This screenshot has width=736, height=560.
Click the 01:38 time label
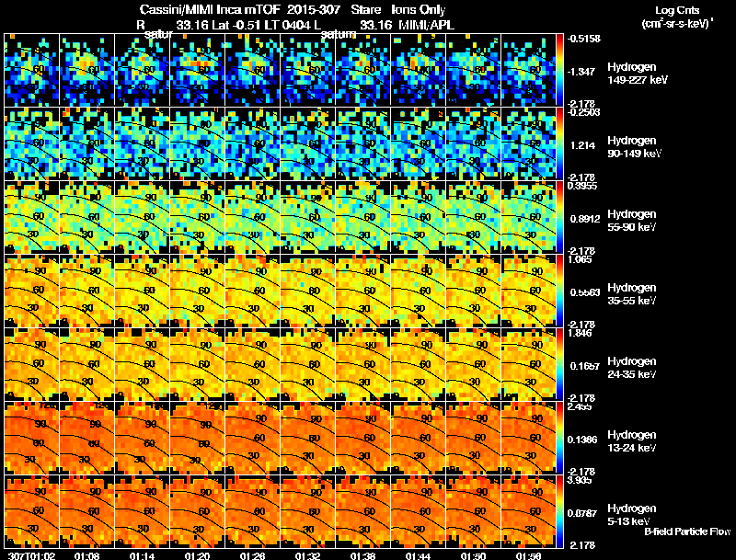362,555
